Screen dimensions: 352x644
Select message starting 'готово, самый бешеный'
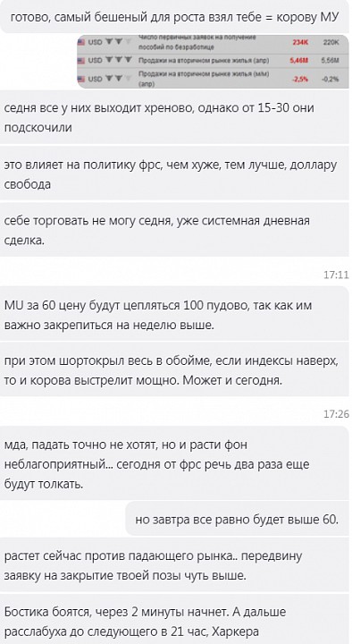point(176,17)
